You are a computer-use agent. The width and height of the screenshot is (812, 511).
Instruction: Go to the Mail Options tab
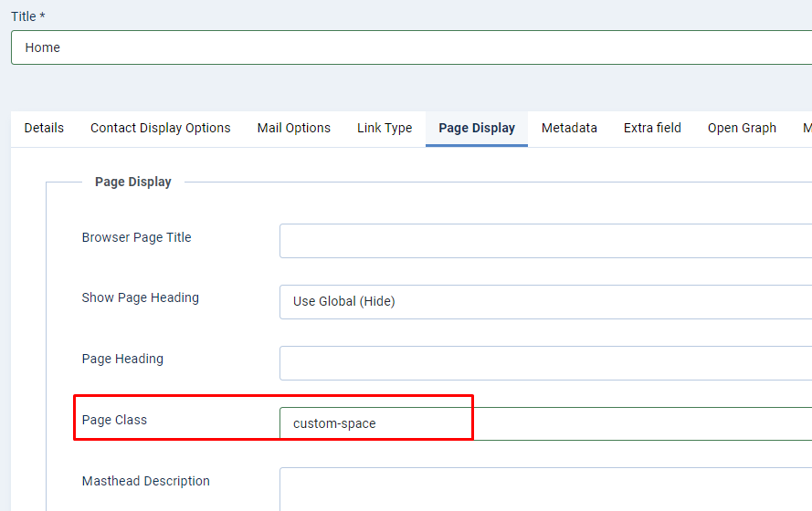(293, 128)
